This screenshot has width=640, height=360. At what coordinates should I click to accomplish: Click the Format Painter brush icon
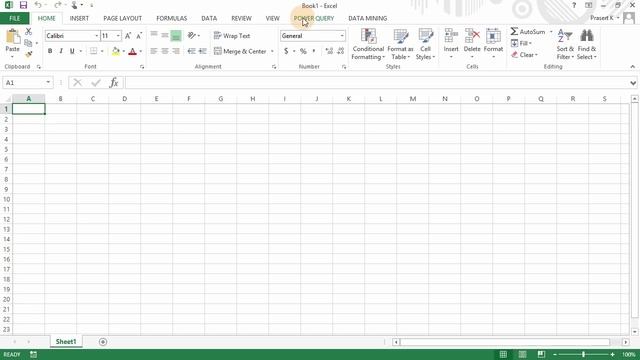pos(28,54)
